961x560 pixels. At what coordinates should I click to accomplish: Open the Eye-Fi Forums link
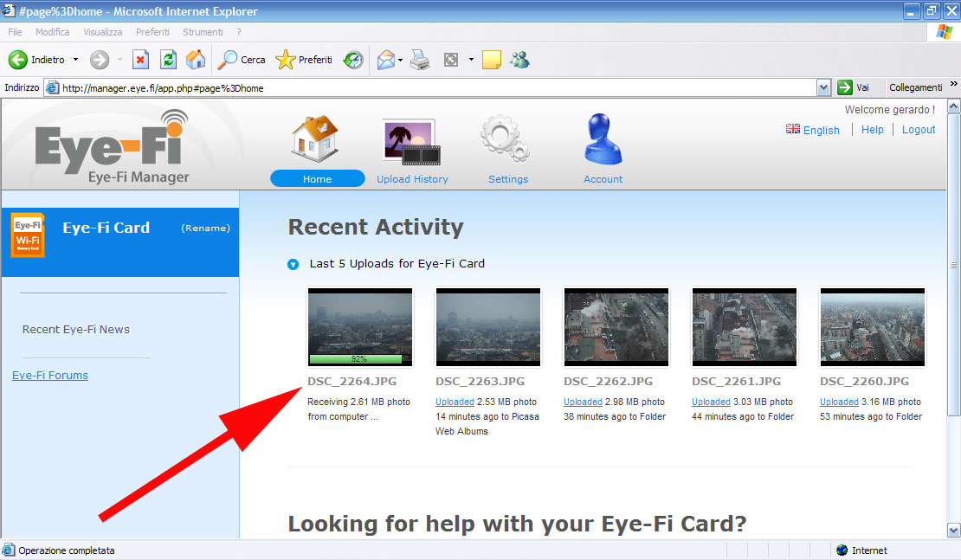click(x=50, y=375)
